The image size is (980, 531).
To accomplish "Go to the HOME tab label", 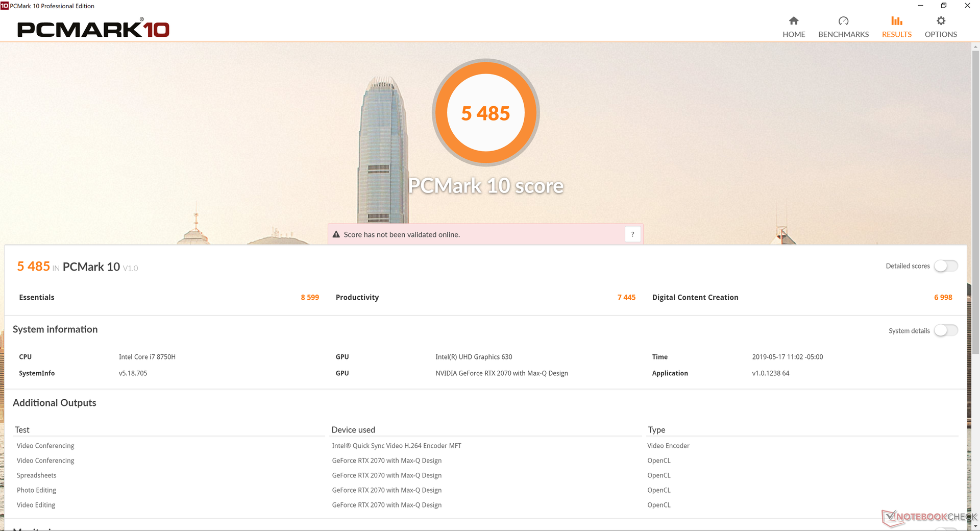I will tap(794, 34).
